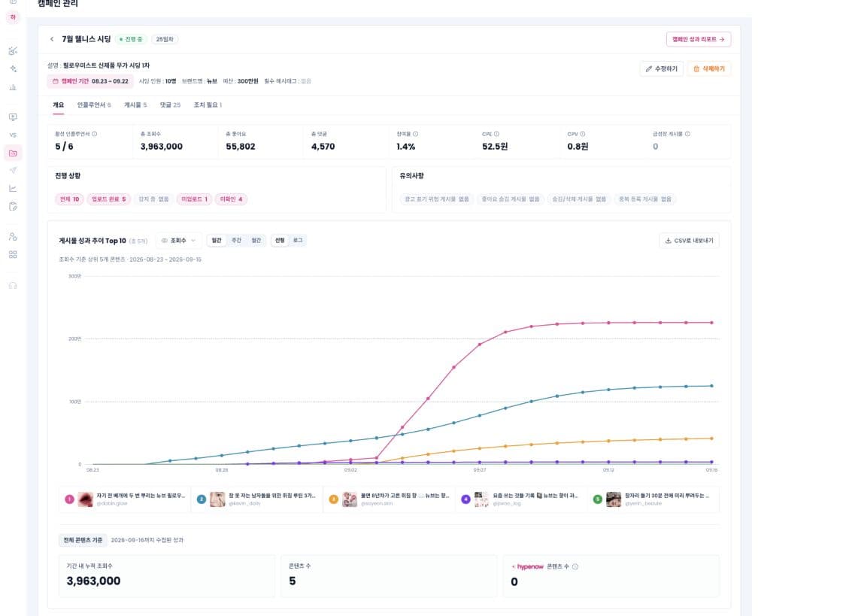Open the VS comparison item in the sidebar
846x616 pixels.
(13, 135)
